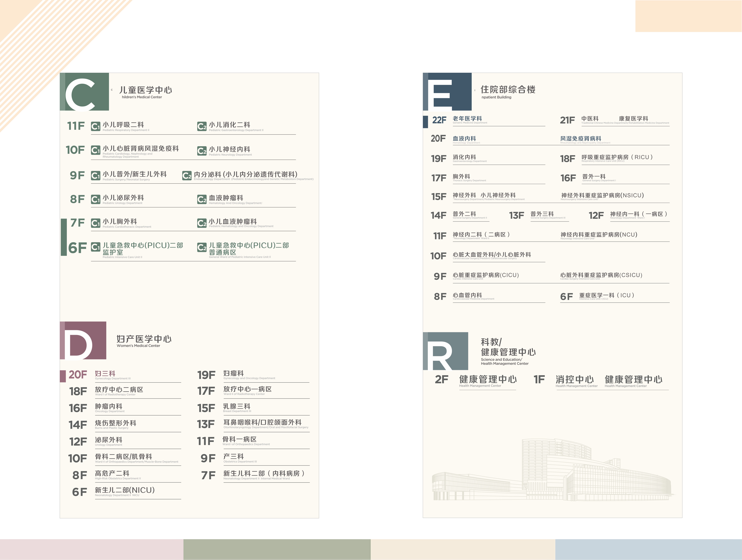Select the 骨科二病区/肌骨科 entry
This screenshot has height=560, width=742.
coord(123,456)
